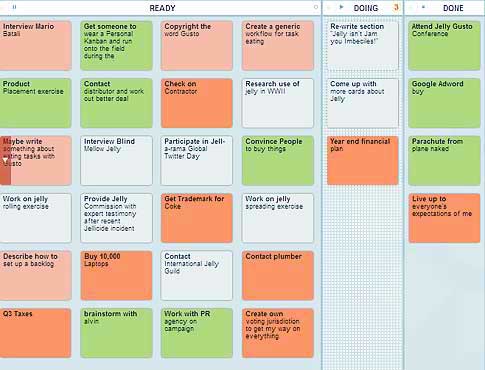Image resolution: width=485 pixels, height=370 pixels.
Task: Click the WIP limit number 3 in DOING
Action: coord(396,7)
